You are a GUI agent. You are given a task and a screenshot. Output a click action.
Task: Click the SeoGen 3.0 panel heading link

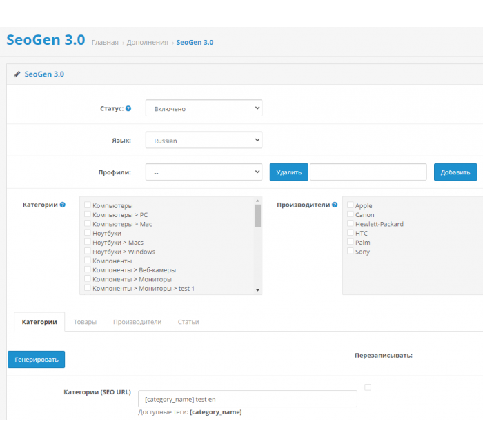pyautogui.click(x=44, y=74)
